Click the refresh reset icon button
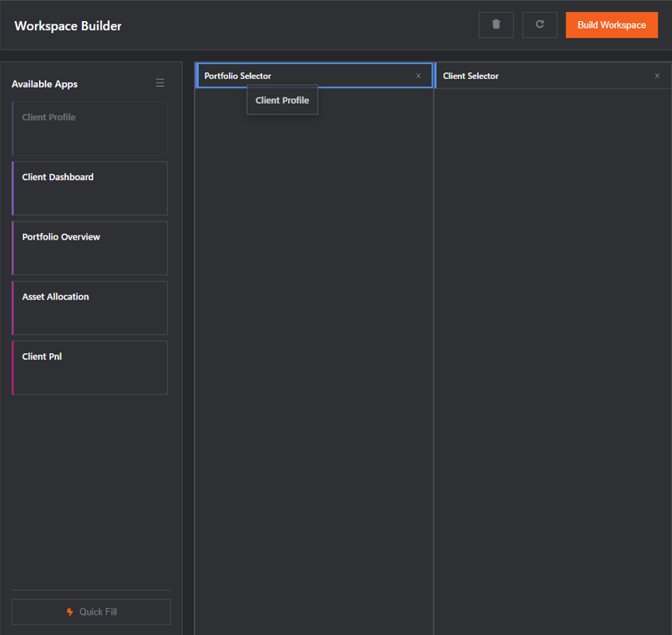 540,25
